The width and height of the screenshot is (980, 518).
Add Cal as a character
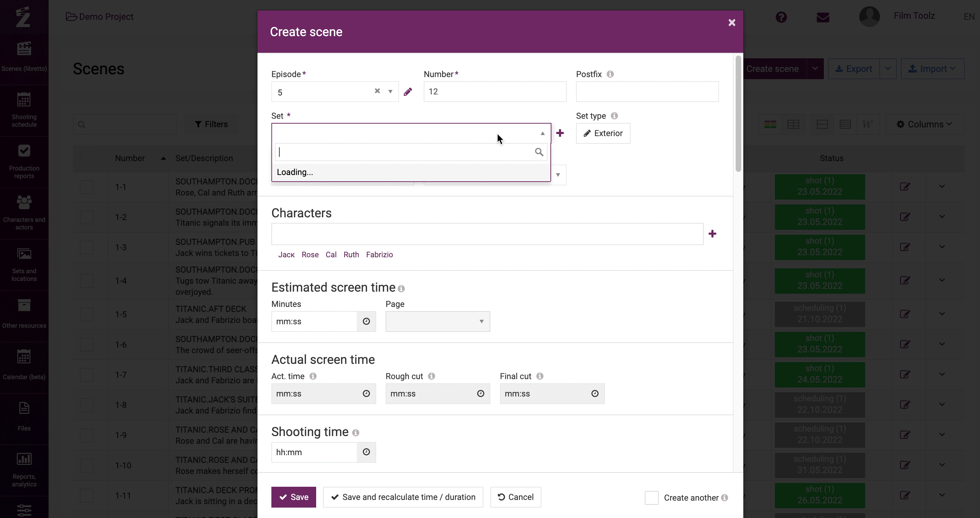331,254
